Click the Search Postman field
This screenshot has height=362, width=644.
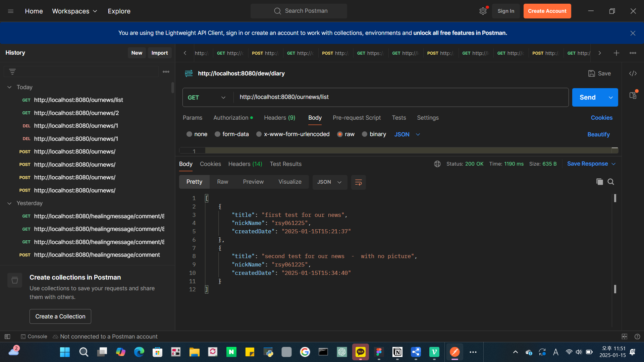[299, 11]
